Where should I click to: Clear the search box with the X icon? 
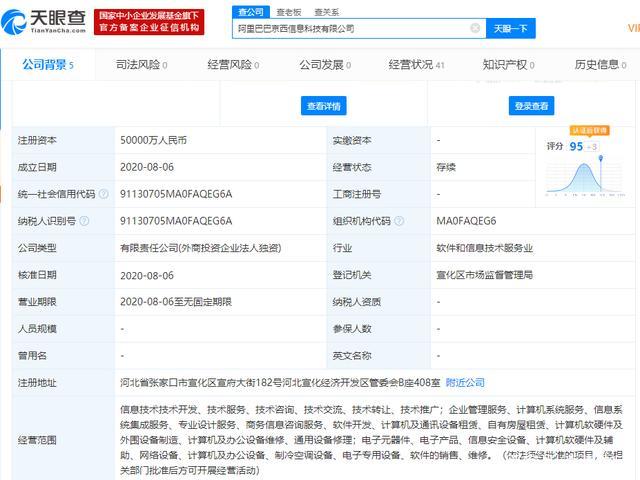coord(475,28)
